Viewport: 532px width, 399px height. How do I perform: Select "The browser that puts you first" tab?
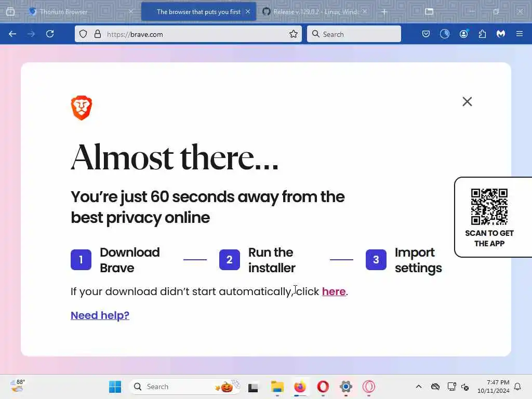198,11
